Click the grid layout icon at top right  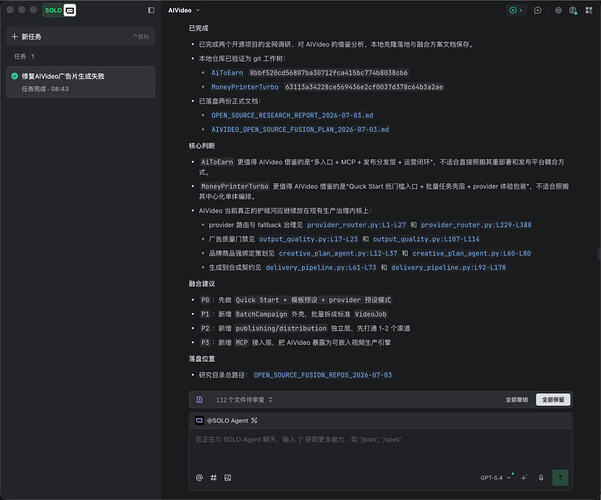pyautogui.click(x=589, y=10)
